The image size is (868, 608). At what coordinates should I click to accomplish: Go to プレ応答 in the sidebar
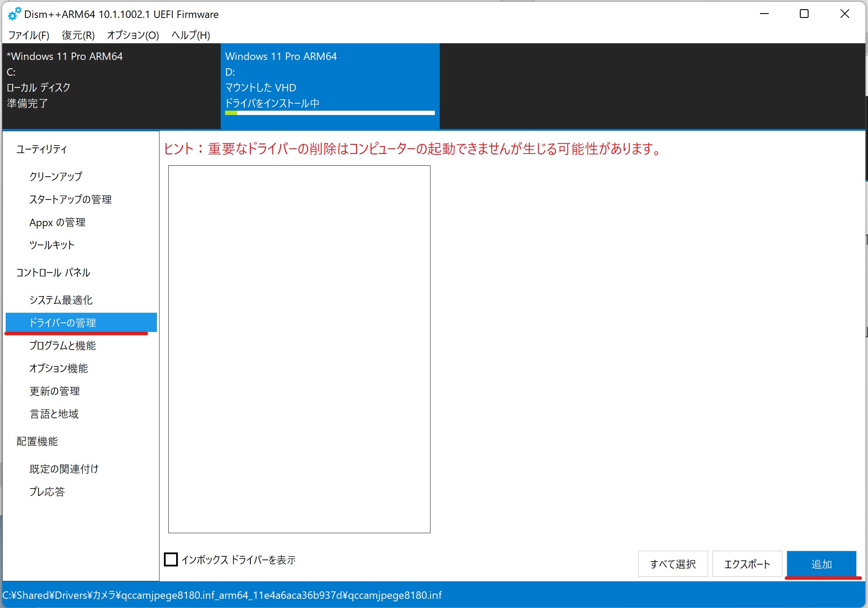[47, 492]
